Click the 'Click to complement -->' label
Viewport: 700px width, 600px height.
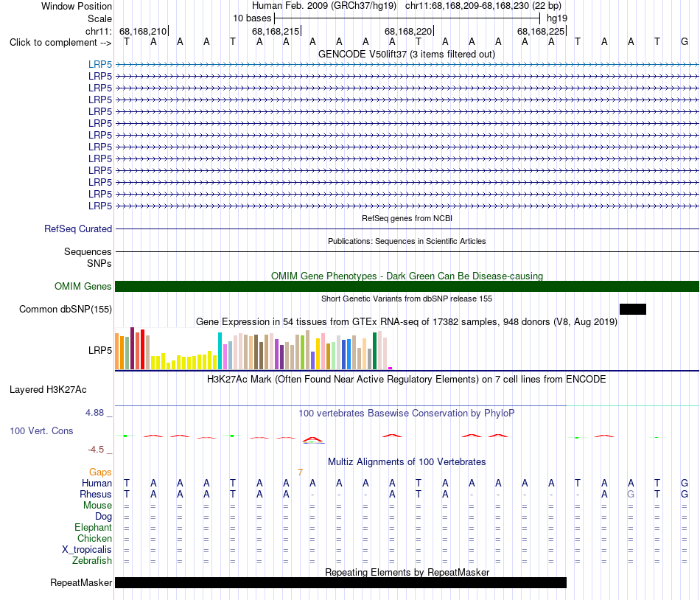point(60,43)
